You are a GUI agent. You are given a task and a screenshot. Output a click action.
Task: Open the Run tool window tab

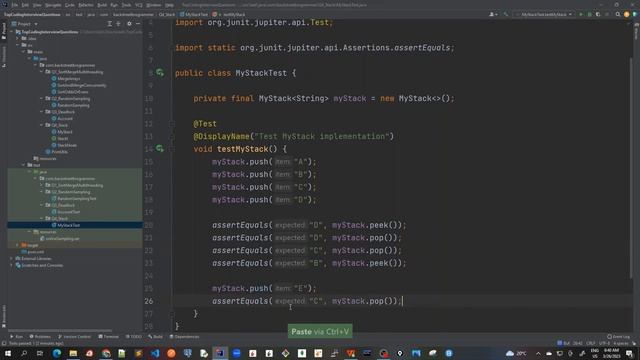[x=16, y=337]
